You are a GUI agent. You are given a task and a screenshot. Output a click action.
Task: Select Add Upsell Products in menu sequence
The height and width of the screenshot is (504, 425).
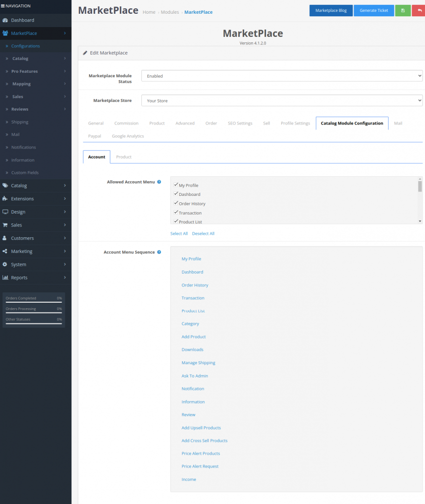point(201,428)
